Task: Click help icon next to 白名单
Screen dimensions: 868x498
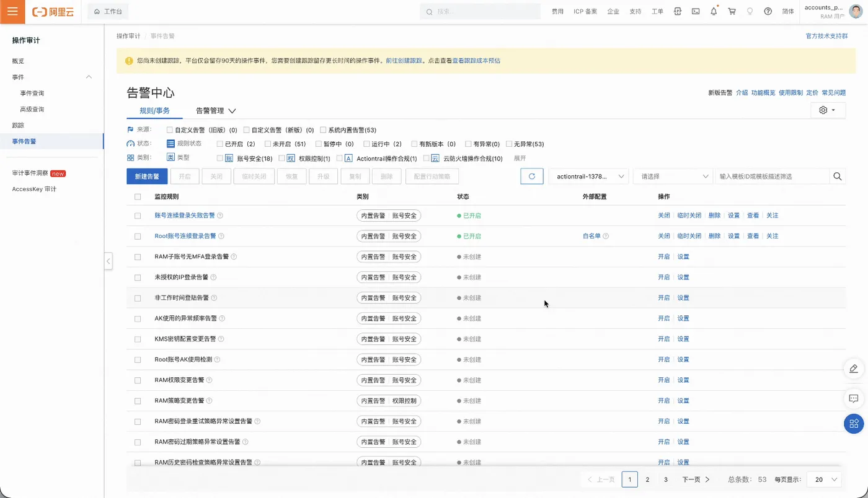Action: click(606, 236)
